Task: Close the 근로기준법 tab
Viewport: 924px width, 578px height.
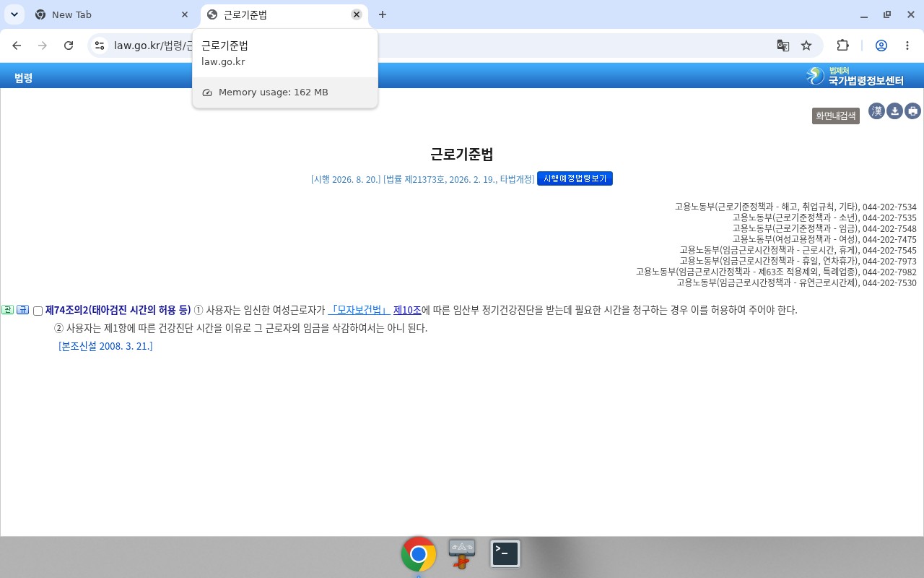Action: 357,14
